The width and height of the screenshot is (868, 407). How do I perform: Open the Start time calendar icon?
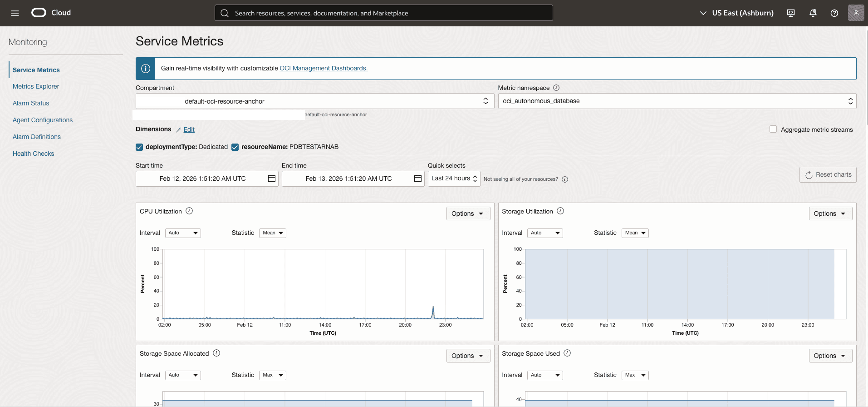click(x=272, y=179)
